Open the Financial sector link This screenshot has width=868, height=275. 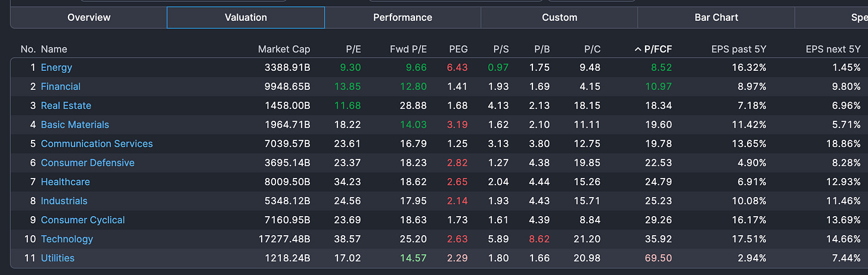click(60, 86)
